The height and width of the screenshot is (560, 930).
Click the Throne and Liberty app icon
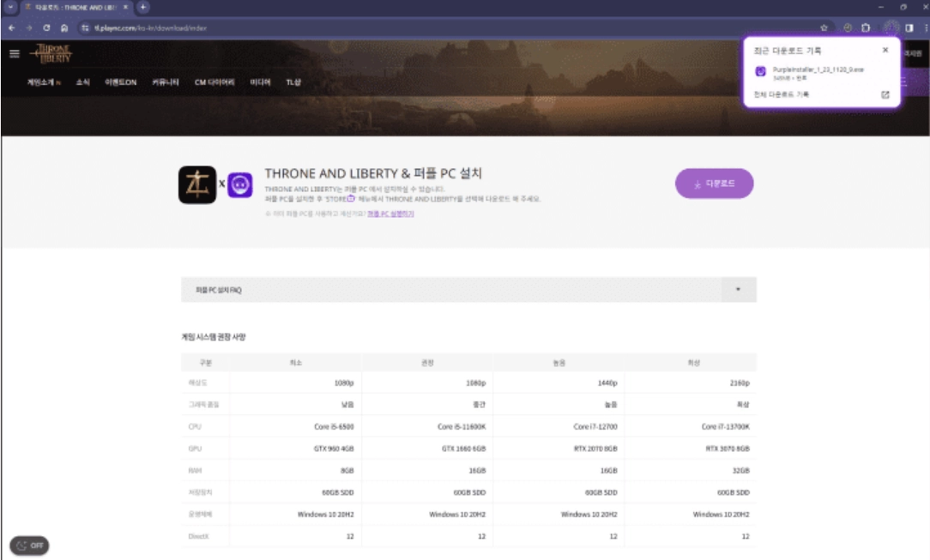point(197,185)
